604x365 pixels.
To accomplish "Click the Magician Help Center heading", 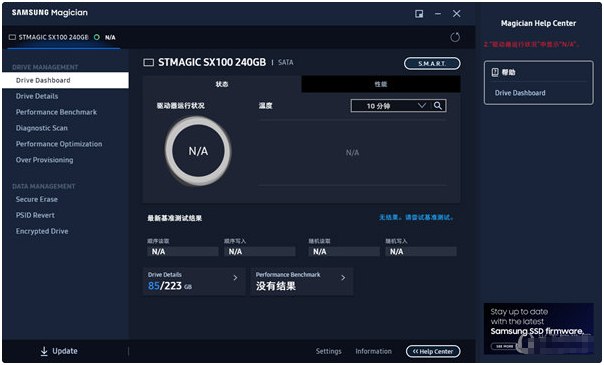I will (x=538, y=23).
